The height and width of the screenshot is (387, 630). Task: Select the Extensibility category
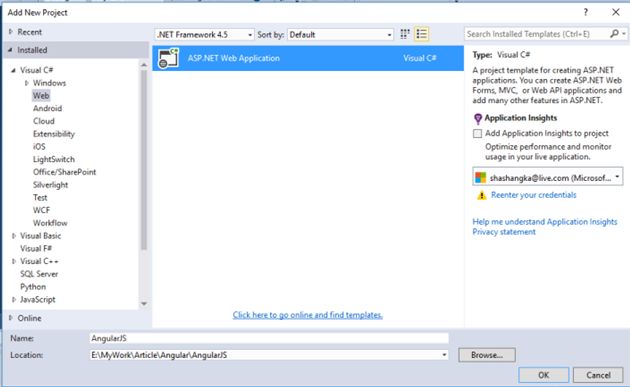(54, 134)
